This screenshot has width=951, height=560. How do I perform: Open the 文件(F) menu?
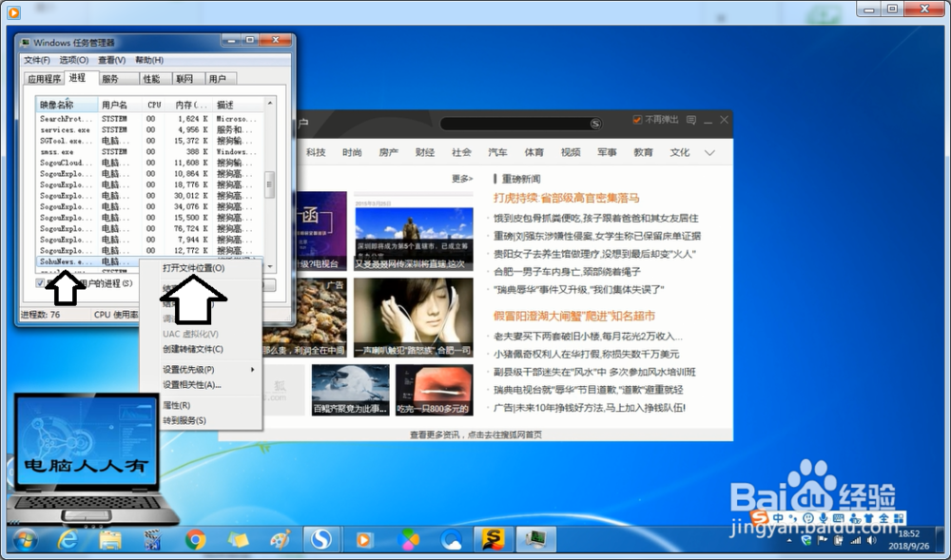pos(36,60)
